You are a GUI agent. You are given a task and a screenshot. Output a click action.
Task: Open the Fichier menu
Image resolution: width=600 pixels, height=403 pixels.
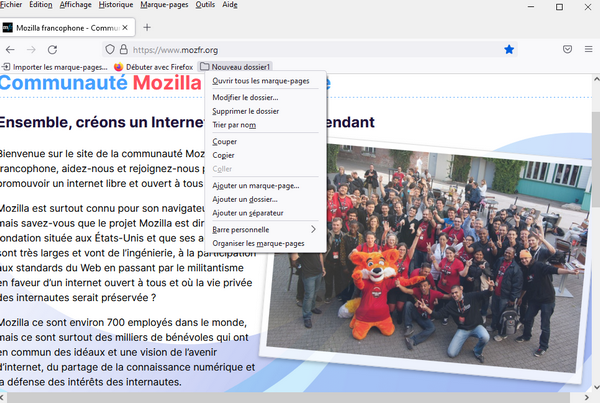(11, 5)
